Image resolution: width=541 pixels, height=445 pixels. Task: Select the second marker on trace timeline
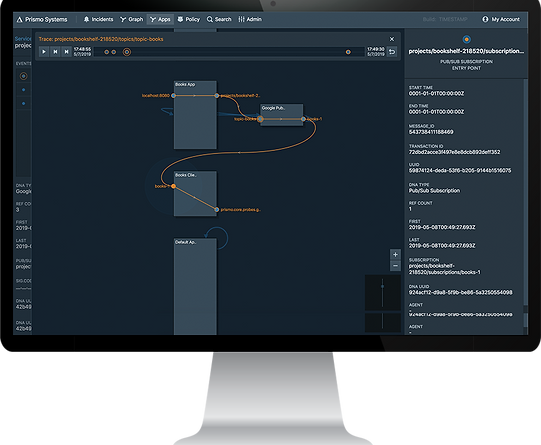[x=114, y=52]
